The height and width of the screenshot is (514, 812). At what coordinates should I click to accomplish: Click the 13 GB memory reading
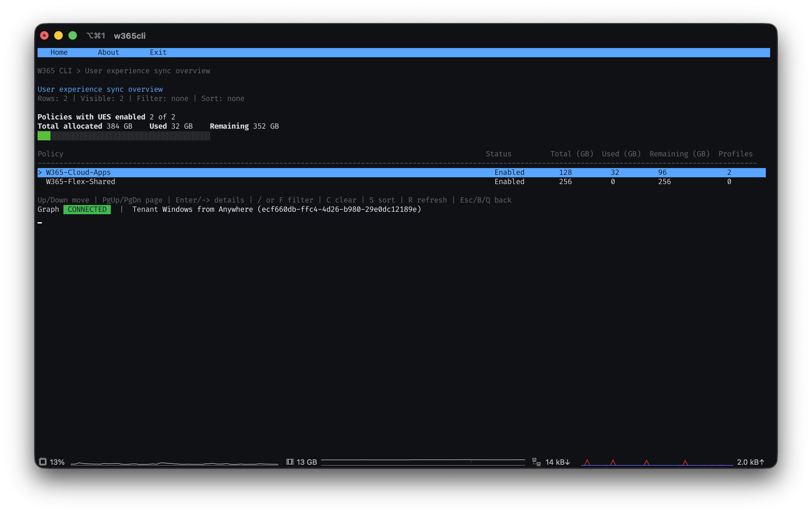pyautogui.click(x=307, y=462)
